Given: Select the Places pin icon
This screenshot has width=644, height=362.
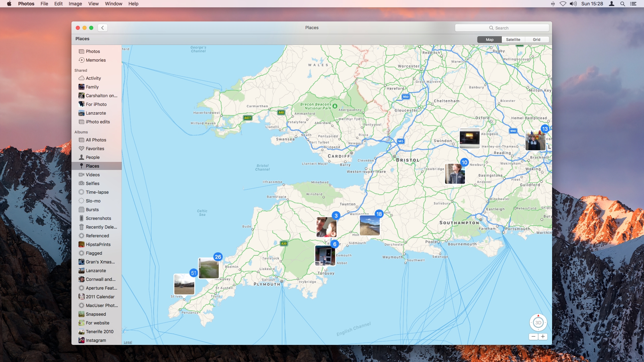Looking at the screenshot, I should pyautogui.click(x=81, y=166).
